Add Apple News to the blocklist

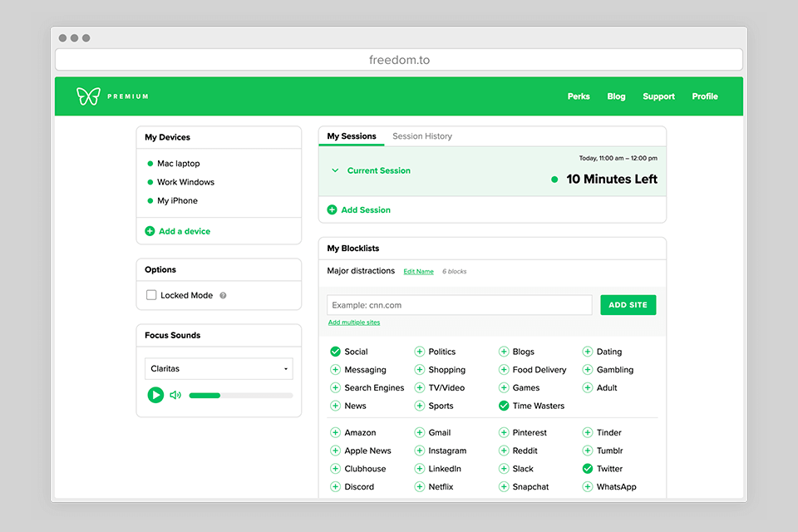335,451
